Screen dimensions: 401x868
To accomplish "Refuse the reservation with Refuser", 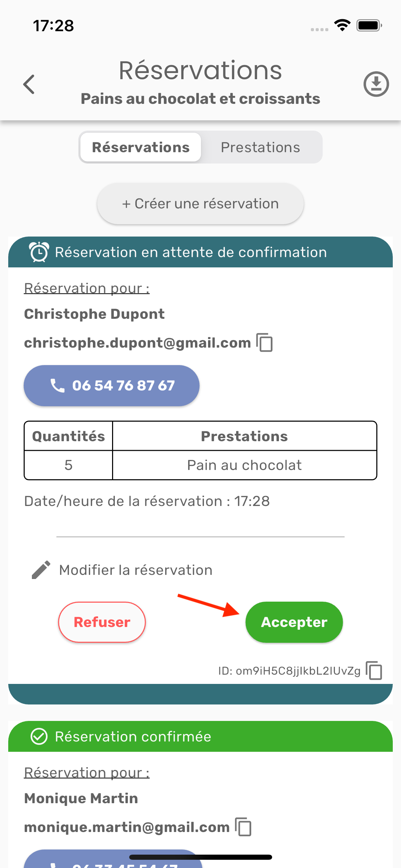I will tap(102, 622).
